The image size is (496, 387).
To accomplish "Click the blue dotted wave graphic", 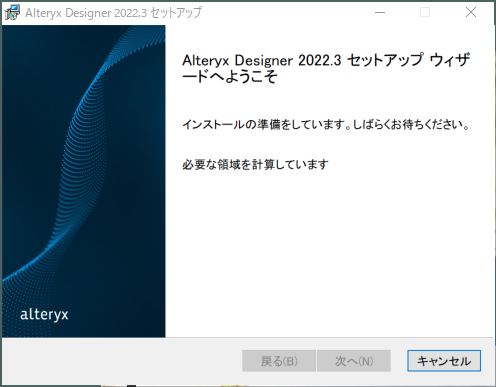I will 83,160.
